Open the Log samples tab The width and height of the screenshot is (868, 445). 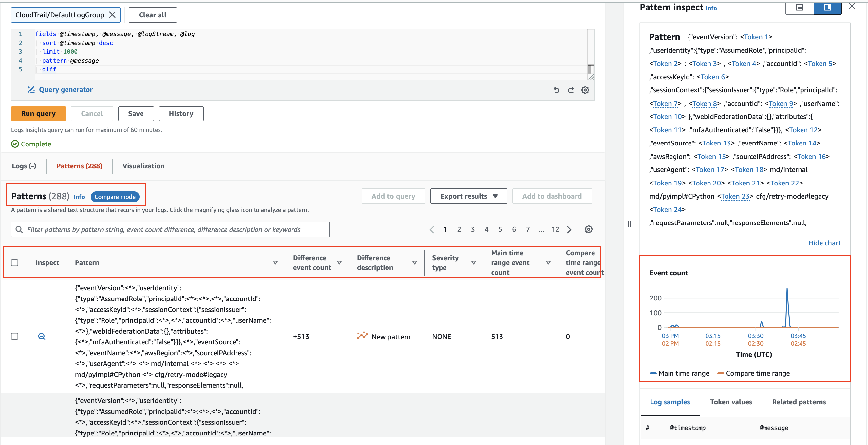tap(670, 402)
